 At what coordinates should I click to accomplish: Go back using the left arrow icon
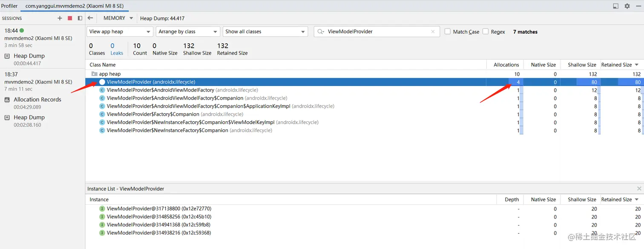click(90, 18)
